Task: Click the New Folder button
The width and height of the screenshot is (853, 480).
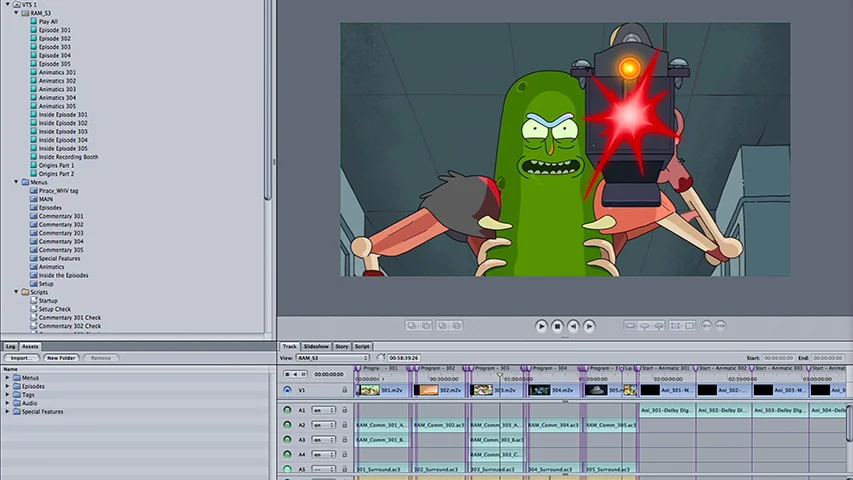Action: click(61, 358)
